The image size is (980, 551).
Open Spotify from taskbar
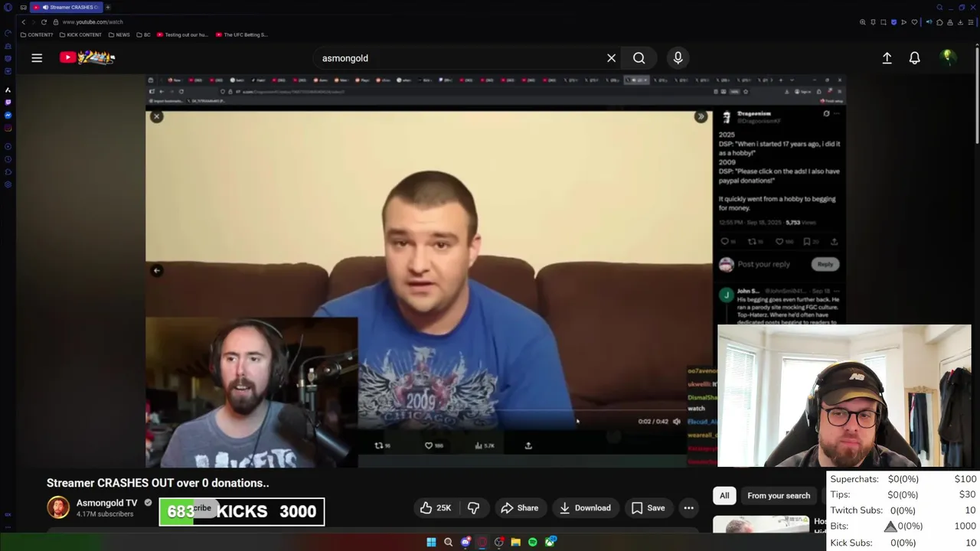[533, 542]
